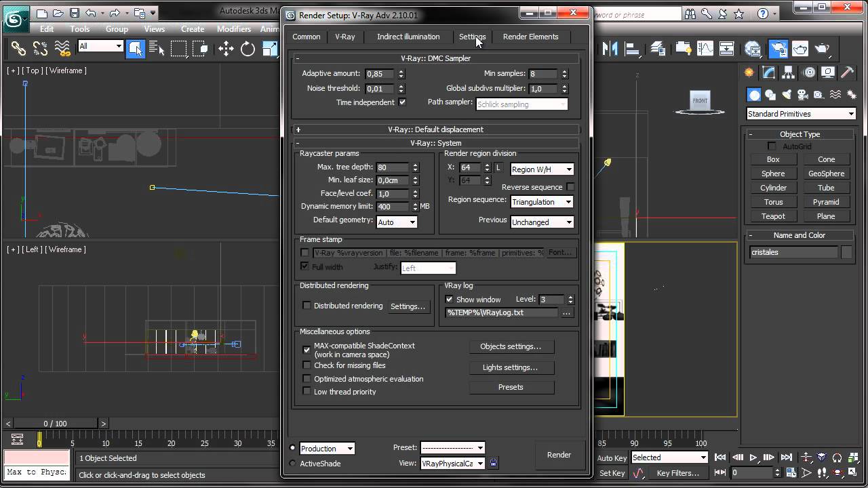Open the Render Elements tab

(531, 37)
